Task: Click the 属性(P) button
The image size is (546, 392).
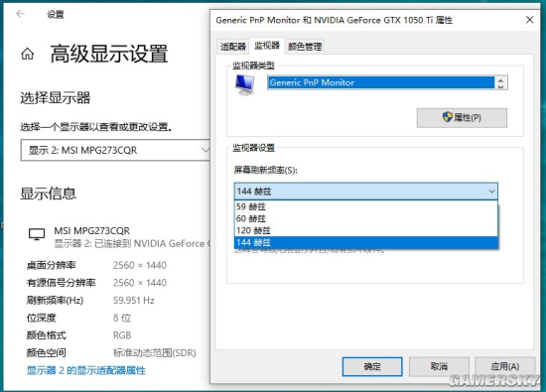Action: click(x=462, y=118)
